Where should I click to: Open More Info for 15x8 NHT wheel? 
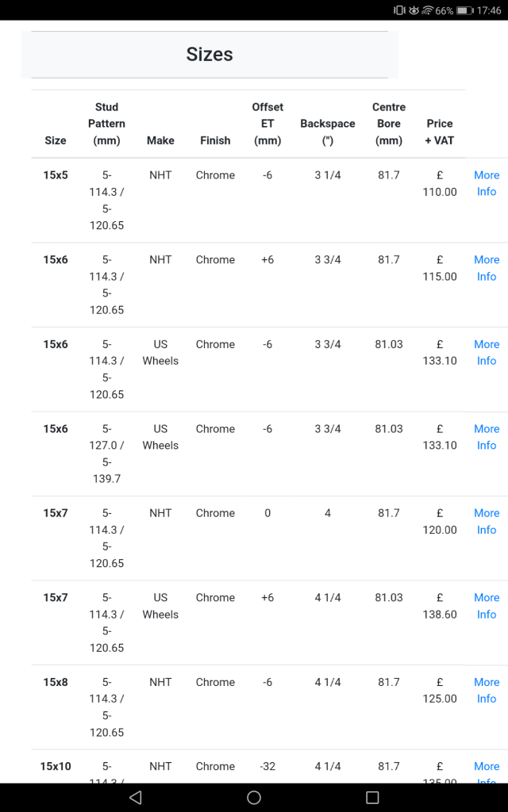487,691
